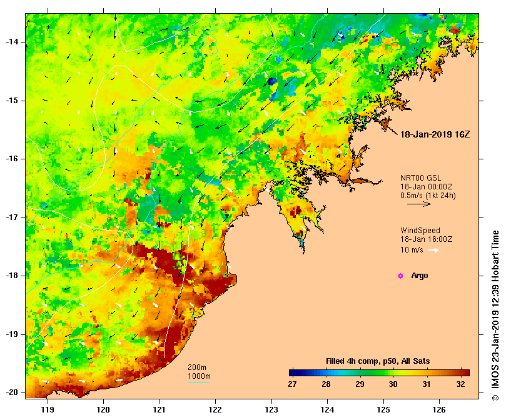The image size is (506, 420).
Task: Click the 'Argo' legend label
Action: (x=420, y=276)
